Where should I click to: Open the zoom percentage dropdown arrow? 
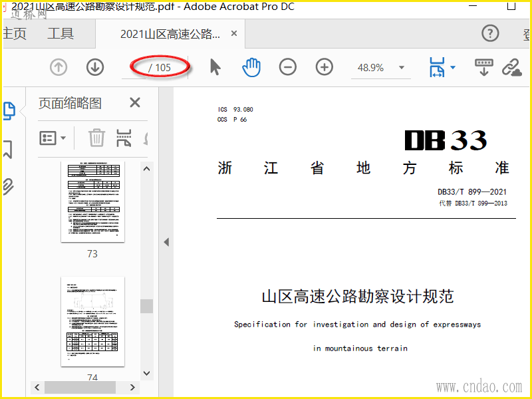coord(402,67)
